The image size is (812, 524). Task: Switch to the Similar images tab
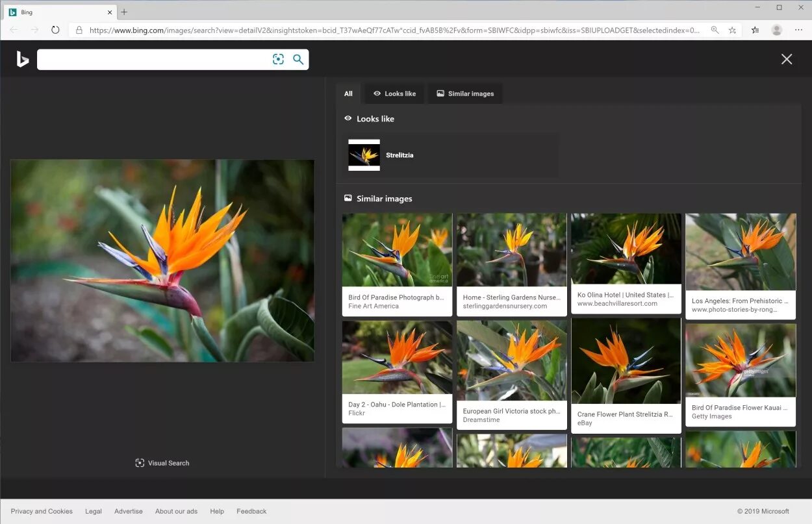465,94
